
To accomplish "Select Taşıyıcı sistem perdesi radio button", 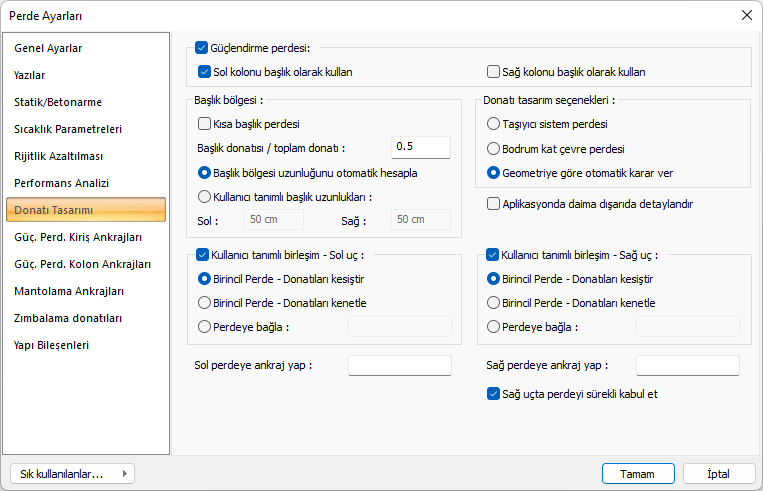I will 493,124.
